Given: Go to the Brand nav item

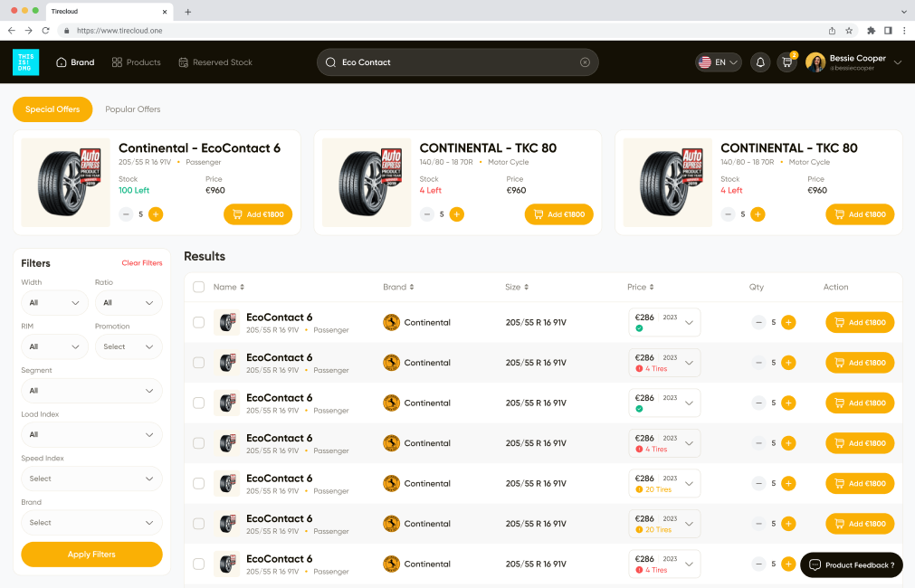Looking at the screenshot, I should click(x=75, y=62).
